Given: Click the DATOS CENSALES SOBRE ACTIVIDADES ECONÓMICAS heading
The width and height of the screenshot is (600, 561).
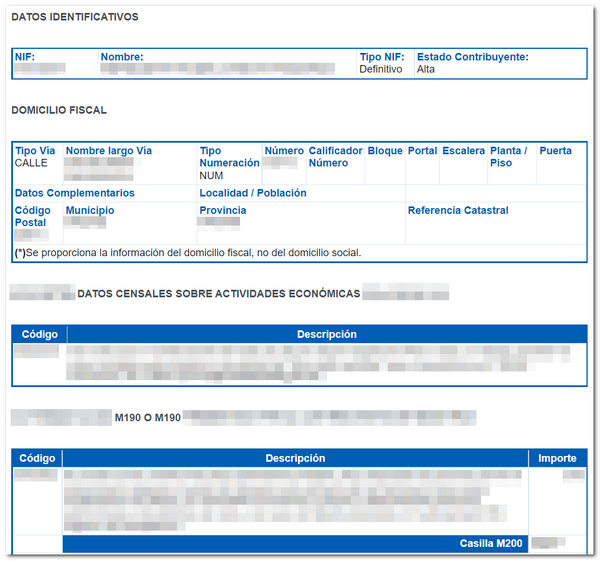Looking at the screenshot, I should coord(218,293).
